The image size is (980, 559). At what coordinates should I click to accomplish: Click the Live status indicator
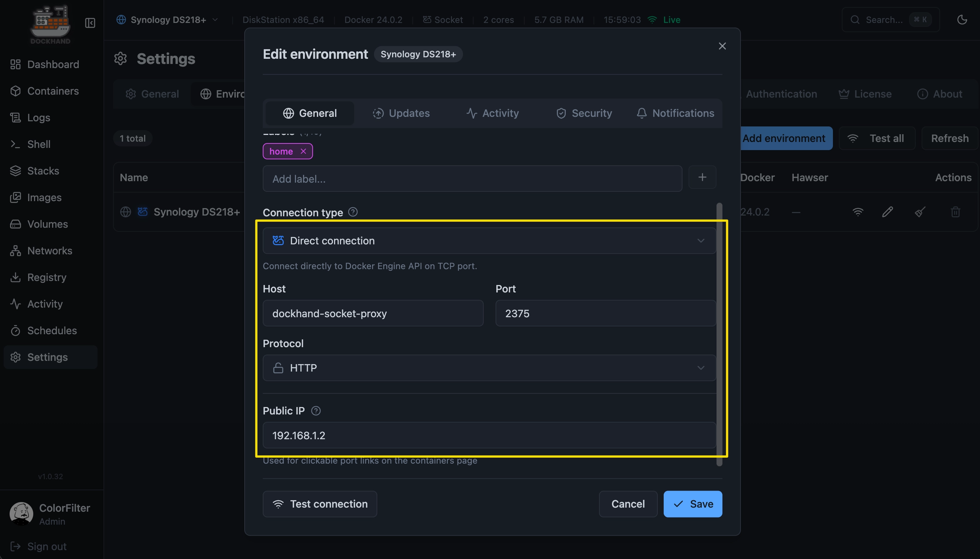pyautogui.click(x=664, y=20)
